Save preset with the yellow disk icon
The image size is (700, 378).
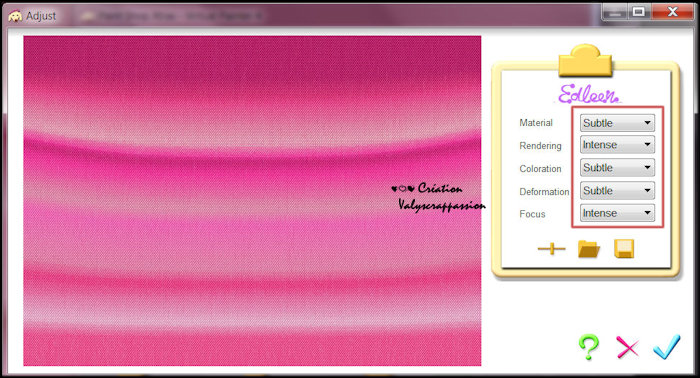624,249
